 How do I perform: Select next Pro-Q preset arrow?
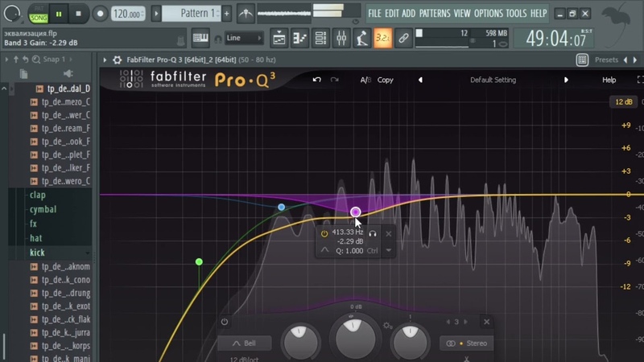click(566, 80)
